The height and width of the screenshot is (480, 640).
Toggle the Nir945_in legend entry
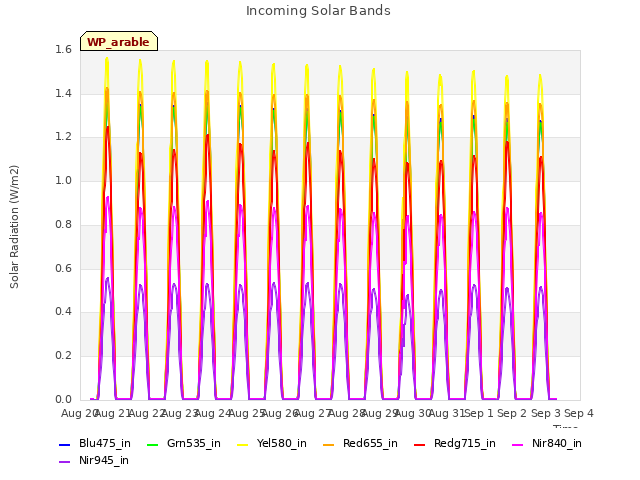tap(94, 461)
